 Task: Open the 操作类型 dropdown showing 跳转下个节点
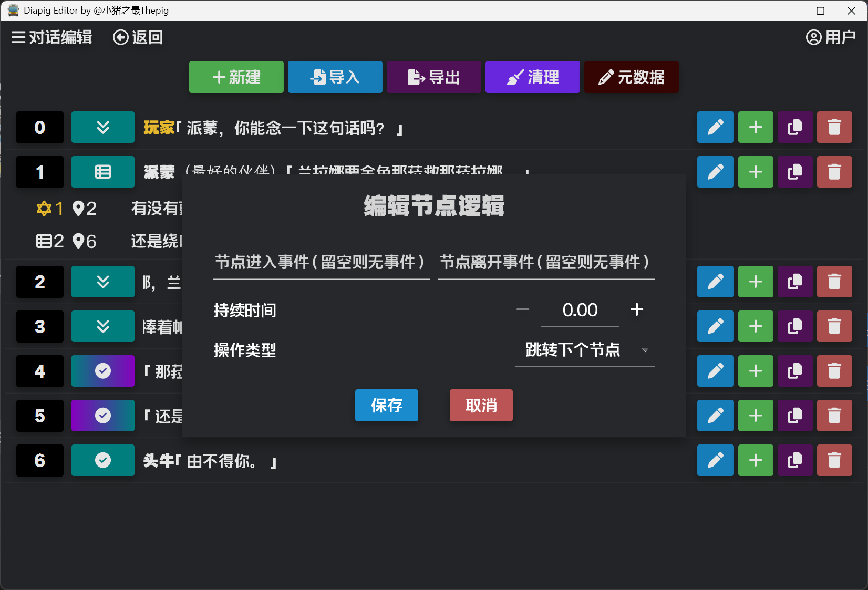[584, 350]
